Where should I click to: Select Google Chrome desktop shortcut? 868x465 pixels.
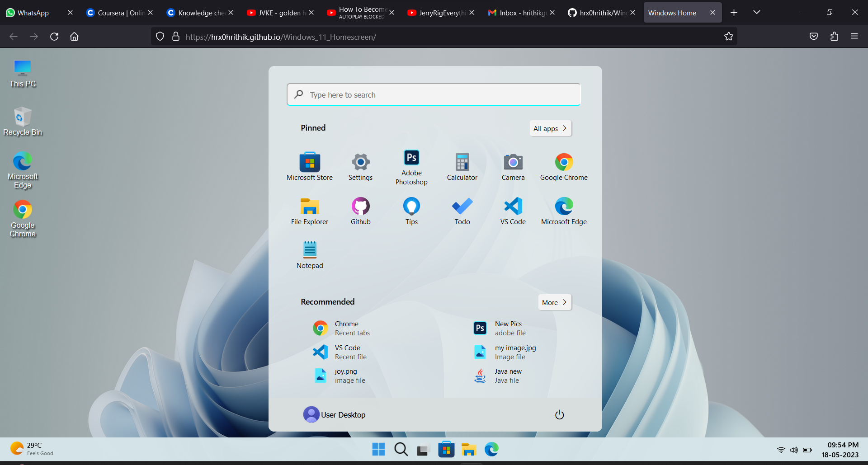[23, 219]
